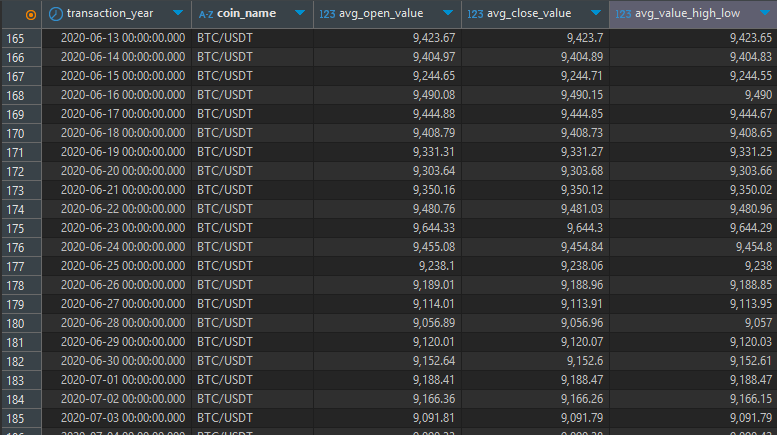Click the BTC/USDT cell in row 180

(225, 322)
